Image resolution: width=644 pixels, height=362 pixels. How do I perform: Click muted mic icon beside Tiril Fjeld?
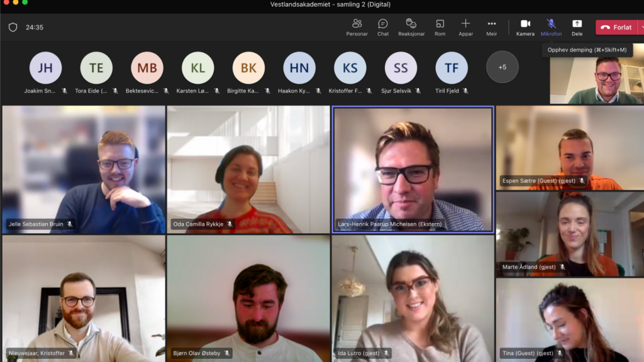[466, 91]
